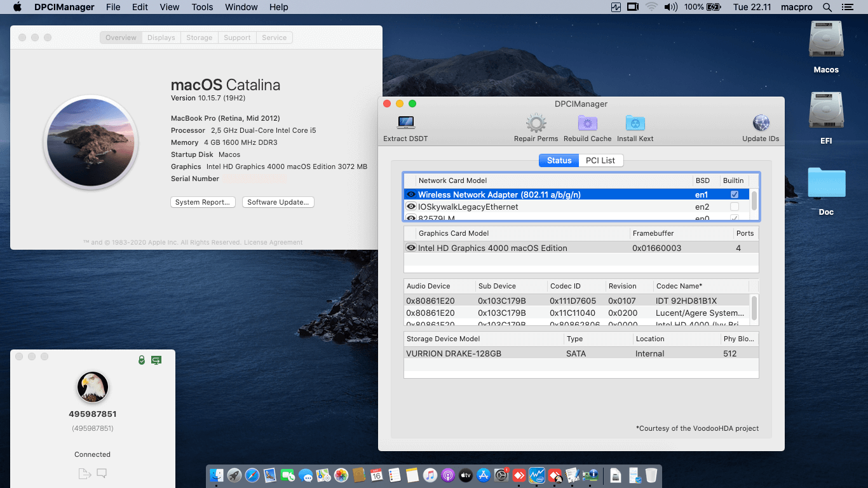Click System Report... button
Screen dimensions: 868x488
coord(203,202)
